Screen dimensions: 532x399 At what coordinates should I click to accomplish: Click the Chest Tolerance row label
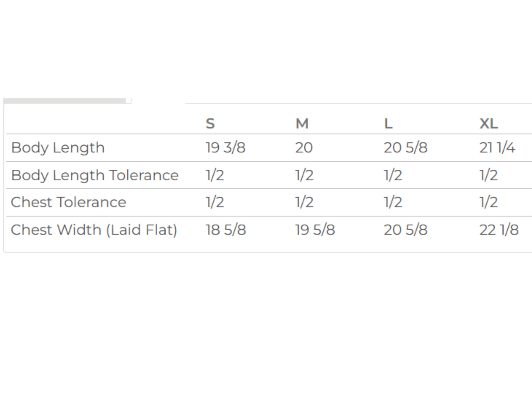coord(68,202)
